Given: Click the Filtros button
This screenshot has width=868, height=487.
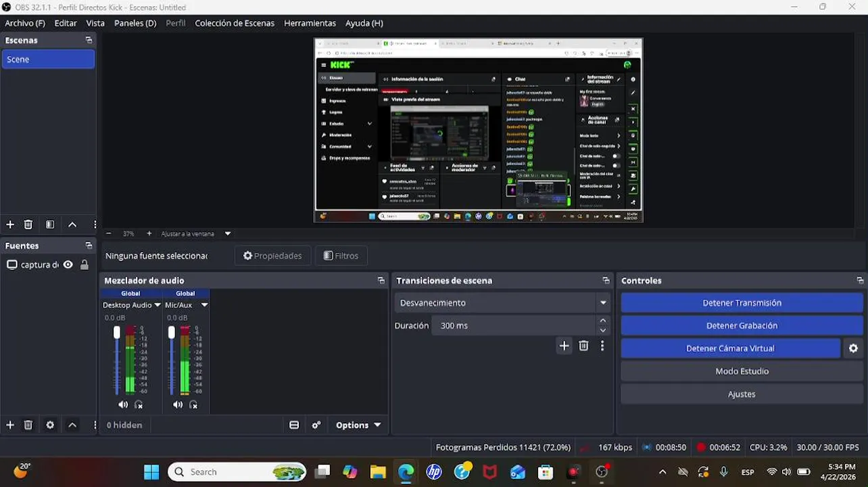Looking at the screenshot, I should pos(341,256).
